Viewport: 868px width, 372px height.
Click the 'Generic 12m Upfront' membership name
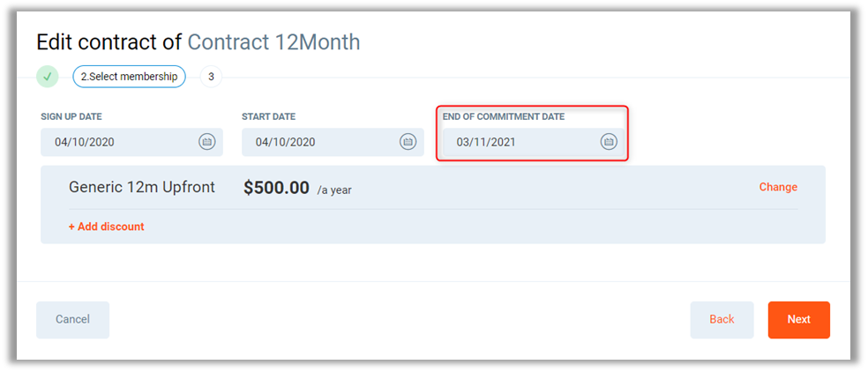pyautogui.click(x=142, y=187)
